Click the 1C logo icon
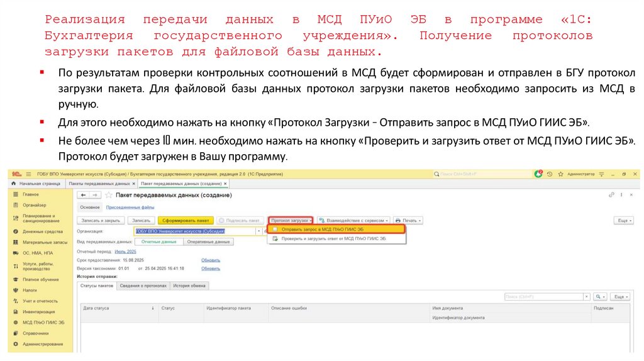The width and height of the screenshot is (644, 361). click(16, 174)
